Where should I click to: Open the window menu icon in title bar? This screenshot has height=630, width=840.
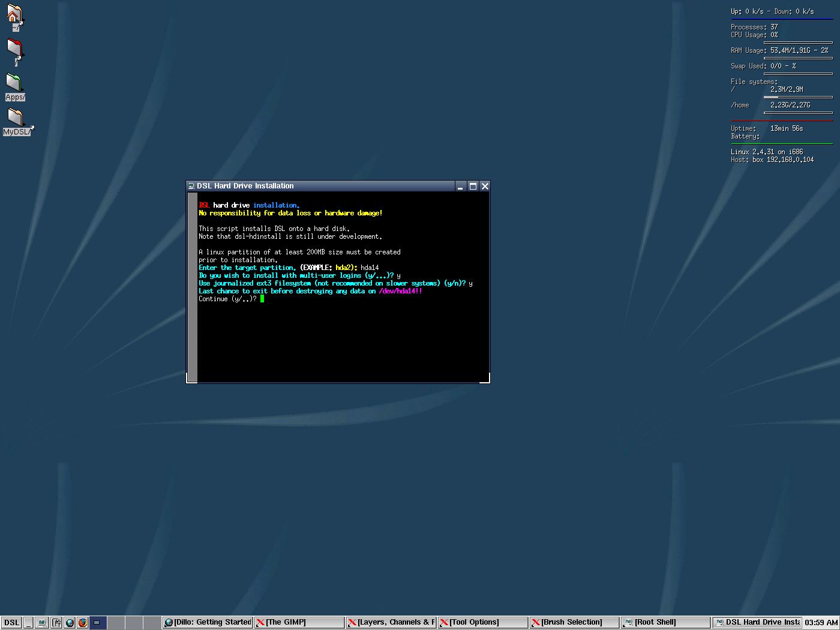191,186
